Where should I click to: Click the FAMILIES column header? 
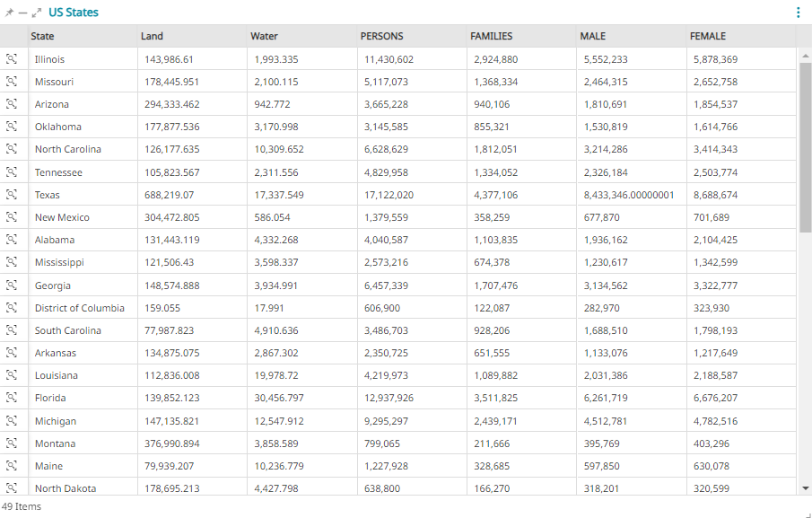click(491, 36)
